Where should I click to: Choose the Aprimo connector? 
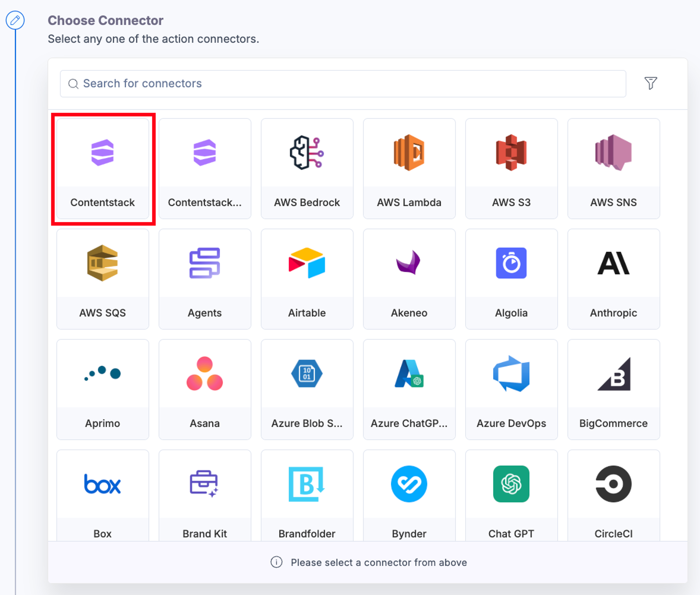(103, 390)
